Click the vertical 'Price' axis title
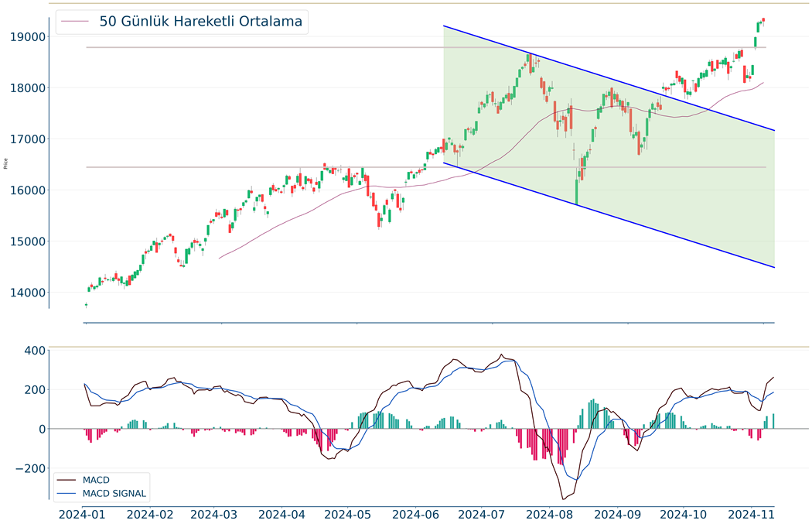 tap(5, 164)
